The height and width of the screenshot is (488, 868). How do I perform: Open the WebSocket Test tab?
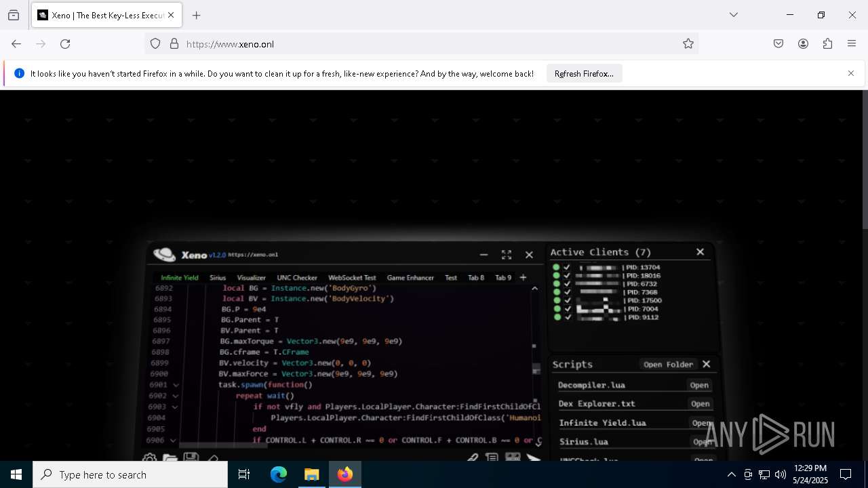352,278
